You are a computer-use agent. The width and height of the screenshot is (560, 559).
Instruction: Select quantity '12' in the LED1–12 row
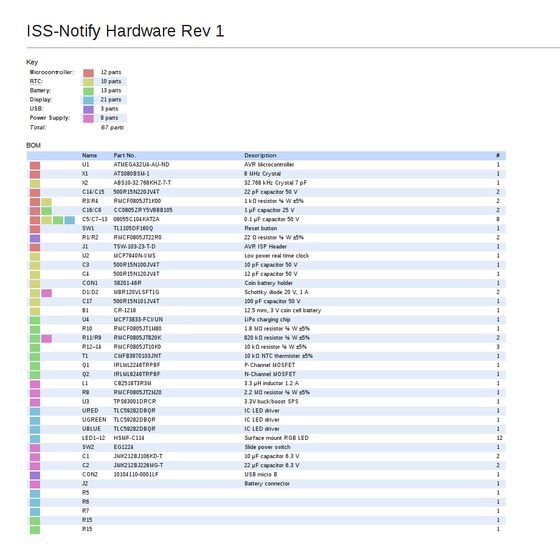point(499,438)
